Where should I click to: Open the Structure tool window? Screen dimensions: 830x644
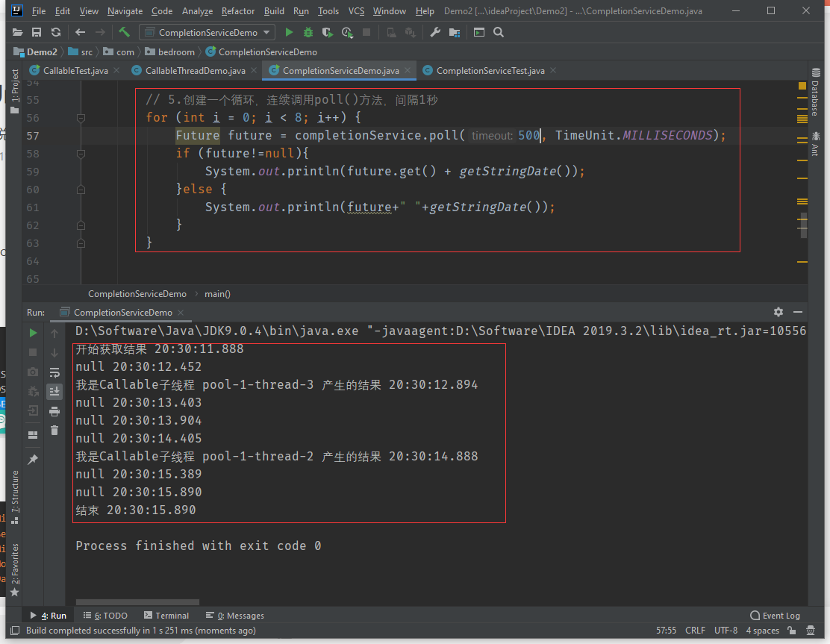pyautogui.click(x=15, y=497)
